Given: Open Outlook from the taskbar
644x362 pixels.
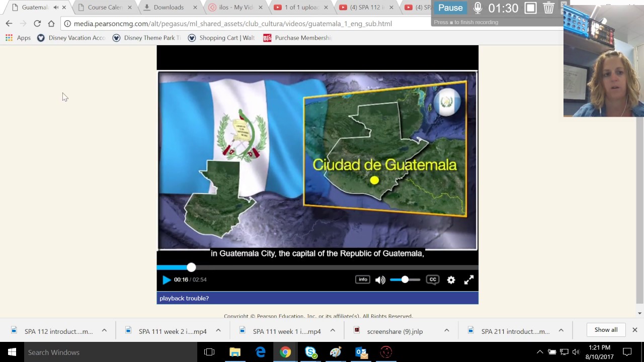Looking at the screenshot, I should click(361, 352).
